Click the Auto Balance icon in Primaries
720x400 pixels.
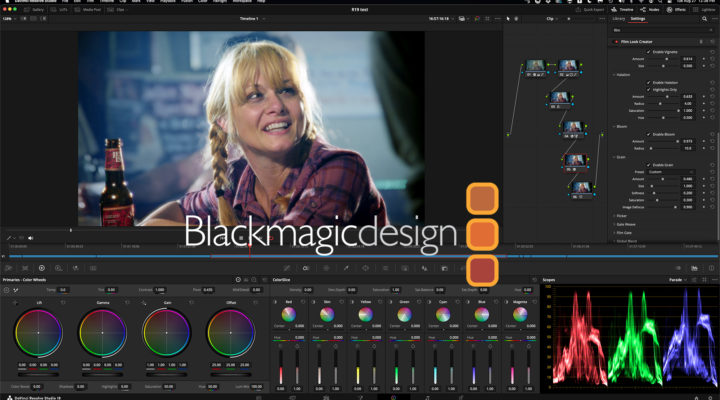click(6, 290)
